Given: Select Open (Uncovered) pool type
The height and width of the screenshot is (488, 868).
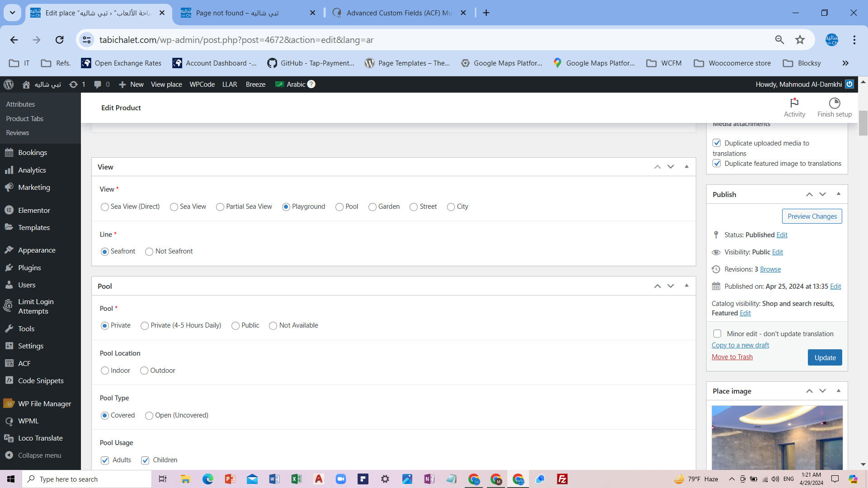Looking at the screenshot, I should click(x=149, y=416).
